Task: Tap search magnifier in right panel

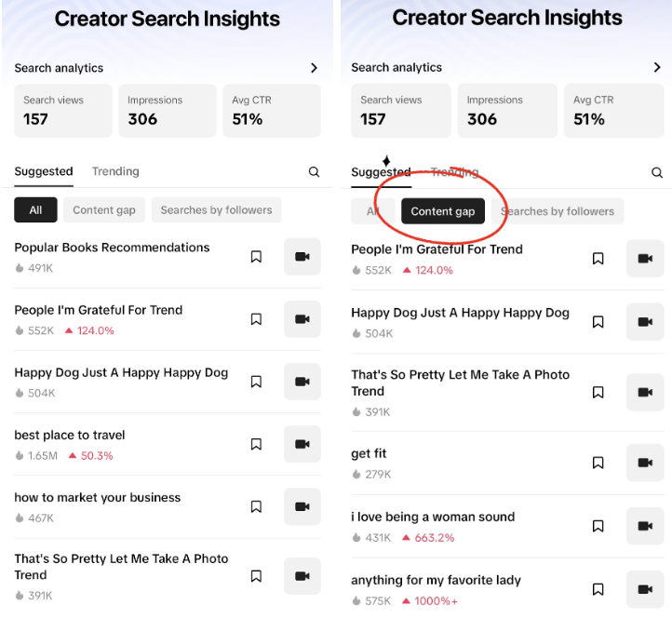Action: click(x=656, y=173)
